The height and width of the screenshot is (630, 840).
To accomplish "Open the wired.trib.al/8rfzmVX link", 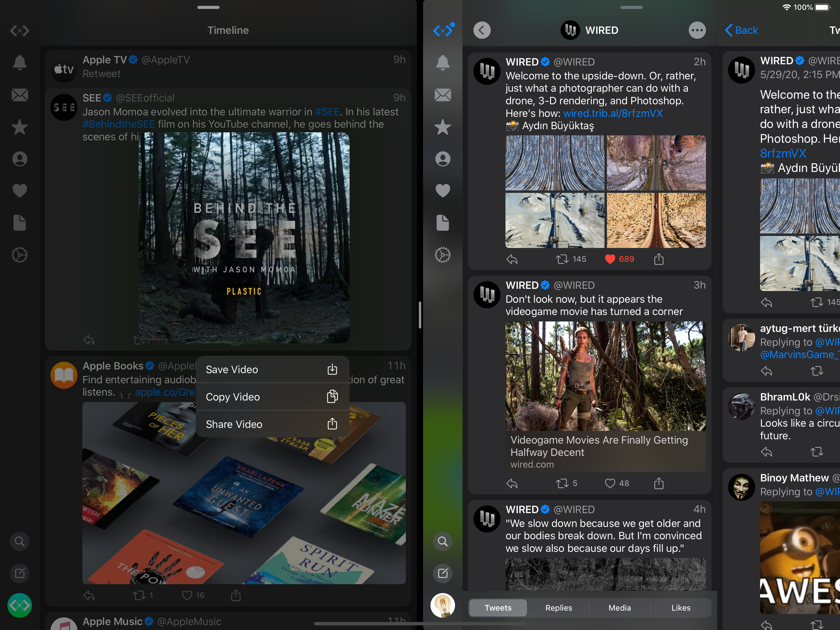I will point(612,113).
